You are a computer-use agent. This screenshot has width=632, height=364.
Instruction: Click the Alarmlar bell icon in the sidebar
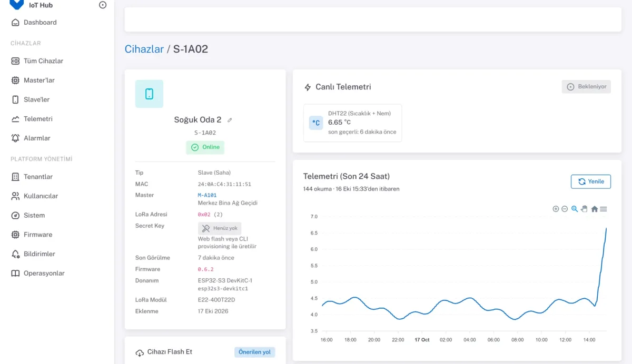point(15,138)
